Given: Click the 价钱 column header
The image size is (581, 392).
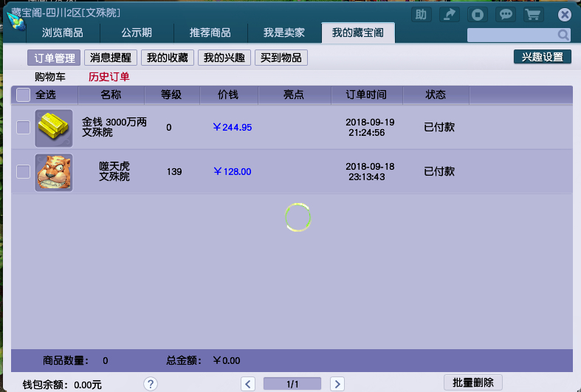Looking at the screenshot, I should (x=228, y=94).
